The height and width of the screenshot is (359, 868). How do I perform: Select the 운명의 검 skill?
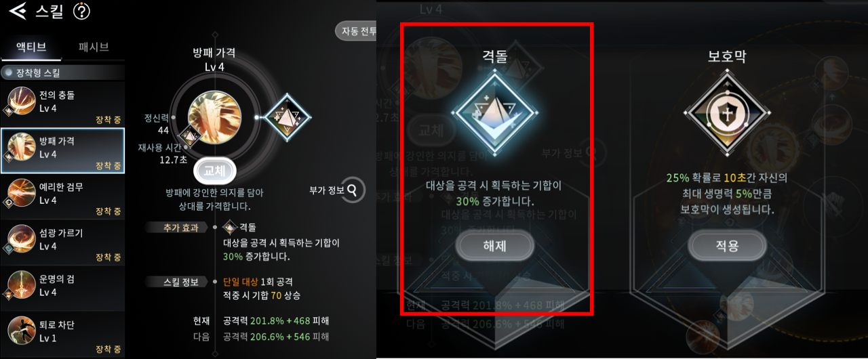tap(62, 289)
